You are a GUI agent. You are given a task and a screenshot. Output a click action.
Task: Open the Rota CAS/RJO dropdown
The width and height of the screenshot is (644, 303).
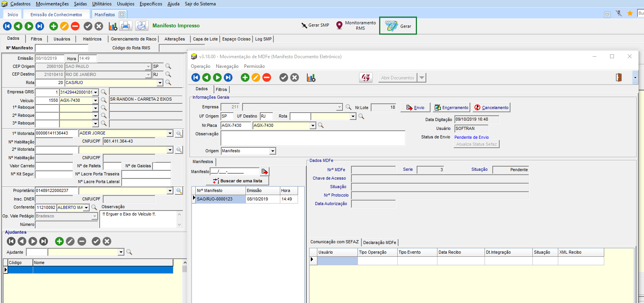click(x=160, y=83)
